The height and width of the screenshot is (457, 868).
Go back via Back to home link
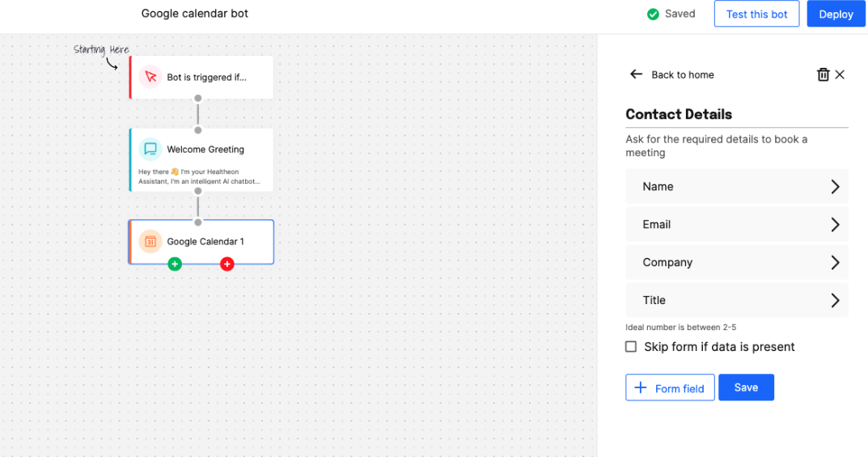pos(683,74)
